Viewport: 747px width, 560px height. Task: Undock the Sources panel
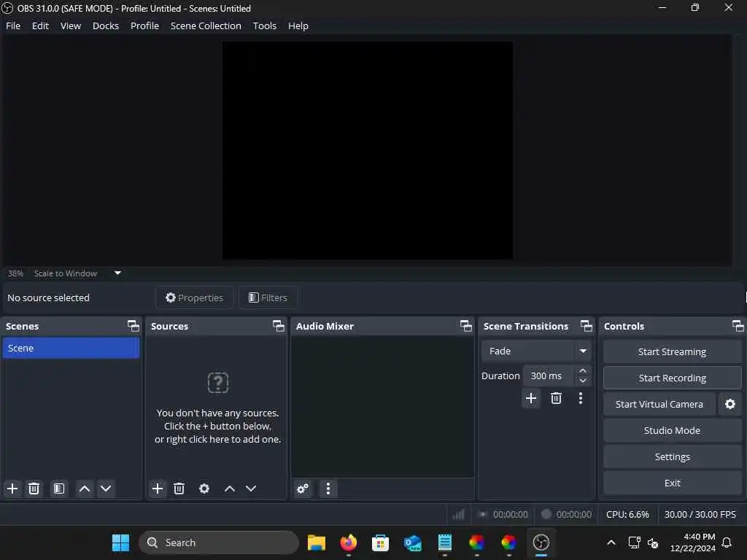[x=278, y=326]
